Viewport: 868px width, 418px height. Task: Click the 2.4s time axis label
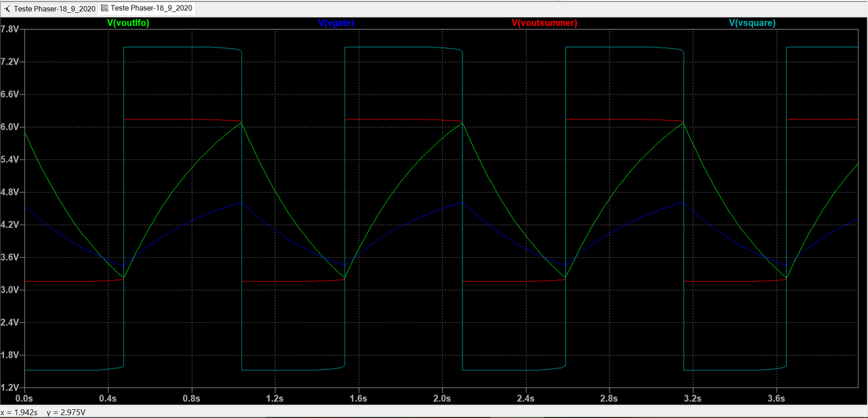point(526,398)
